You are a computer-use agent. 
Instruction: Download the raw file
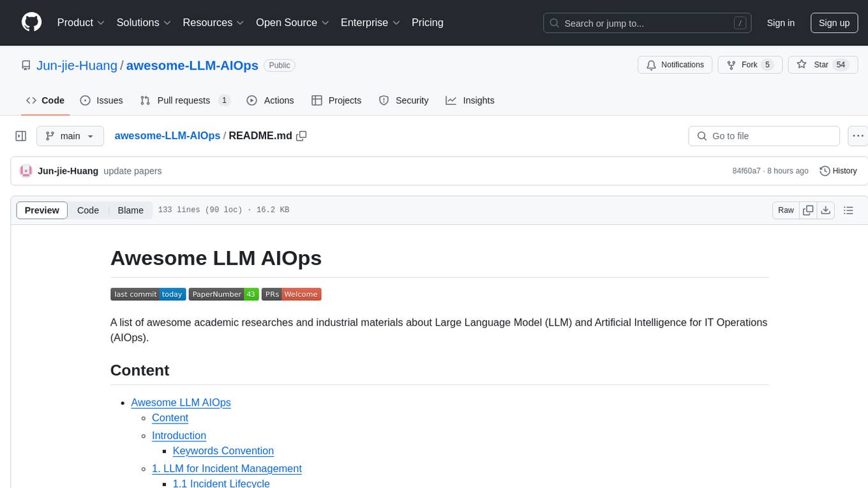(x=826, y=210)
